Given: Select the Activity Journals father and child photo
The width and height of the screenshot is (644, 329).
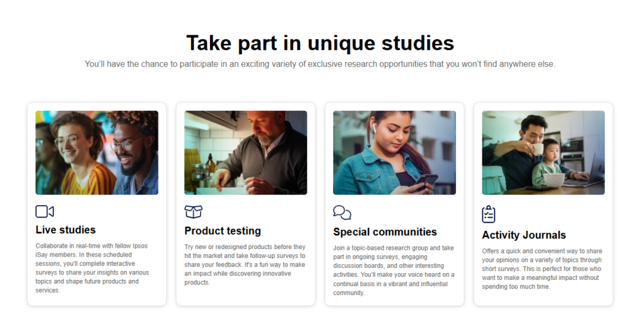Looking at the screenshot, I should click(x=543, y=153).
